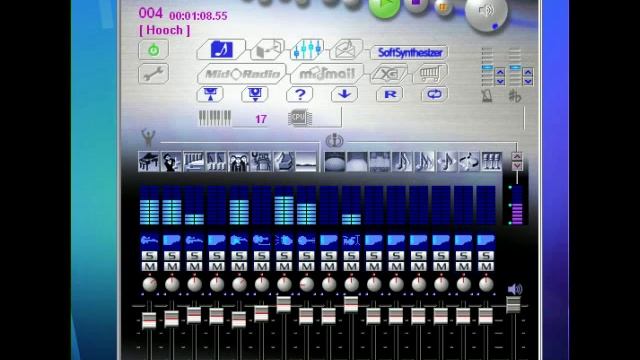Screen dimensions: 640x360
Task: Mute channel 5 with its M button
Action: [240, 267]
